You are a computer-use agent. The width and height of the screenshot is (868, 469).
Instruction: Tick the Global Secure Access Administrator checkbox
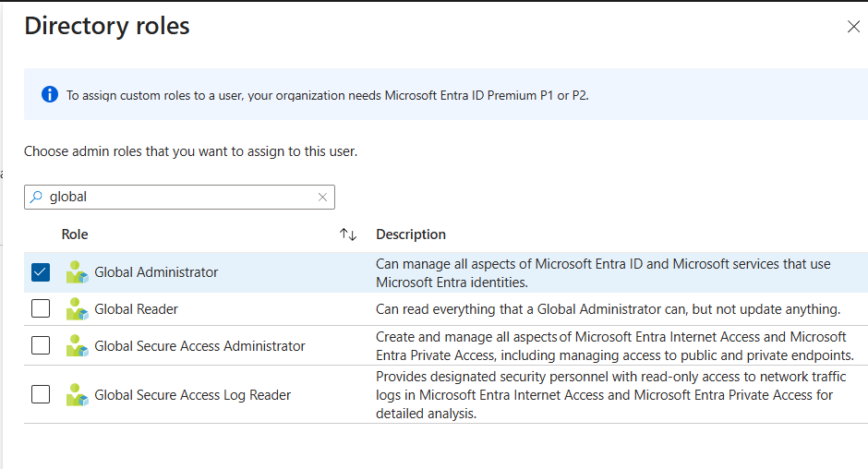click(x=41, y=345)
